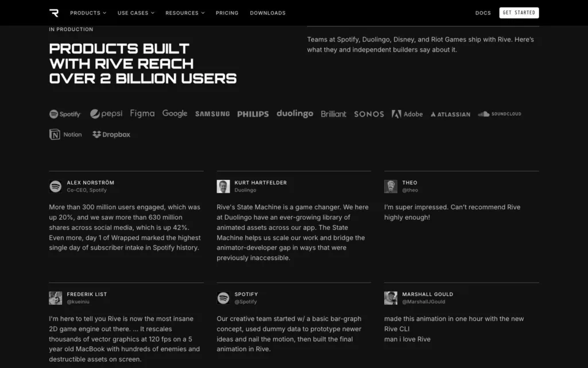
Task: Click Frederik List's profile photo
Action: point(56,298)
